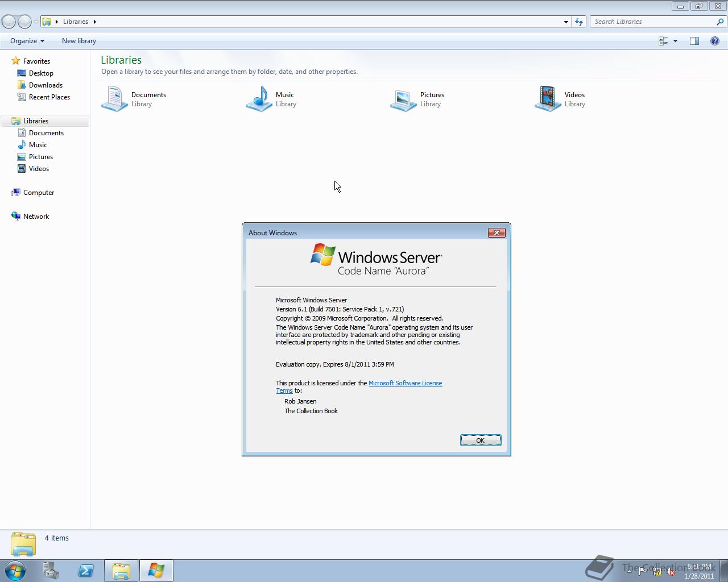Image resolution: width=728 pixels, height=582 pixels.
Task: Open Microsoft Software License Terms link
Action: point(406,383)
